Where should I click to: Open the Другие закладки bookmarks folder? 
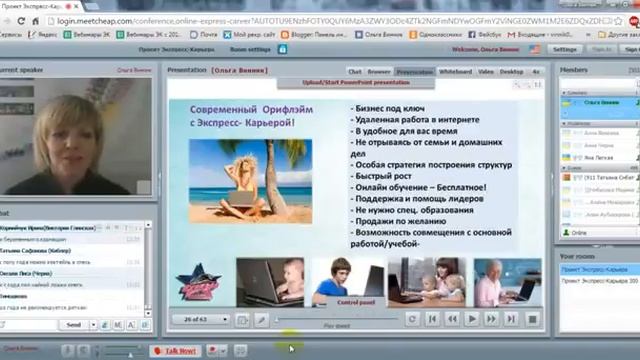(618, 35)
